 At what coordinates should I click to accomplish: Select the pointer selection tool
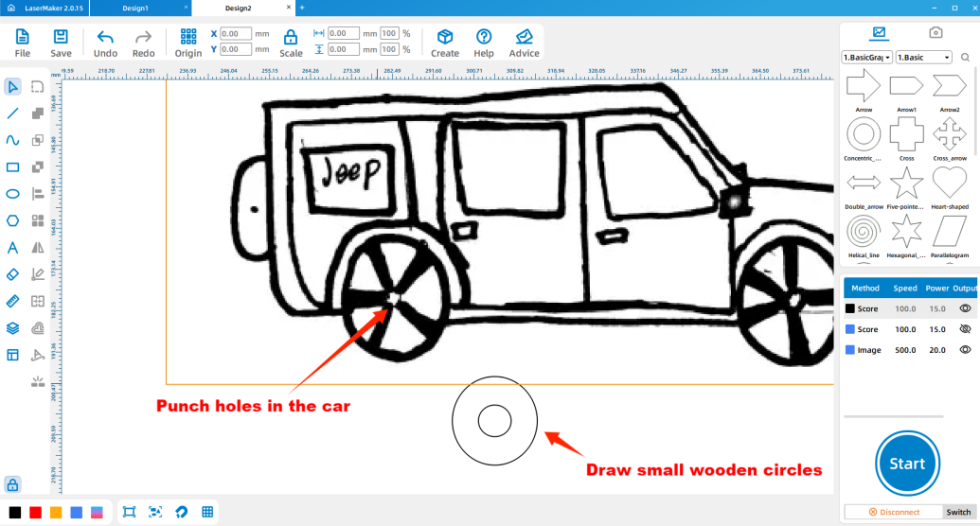pyautogui.click(x=12, y=87)
